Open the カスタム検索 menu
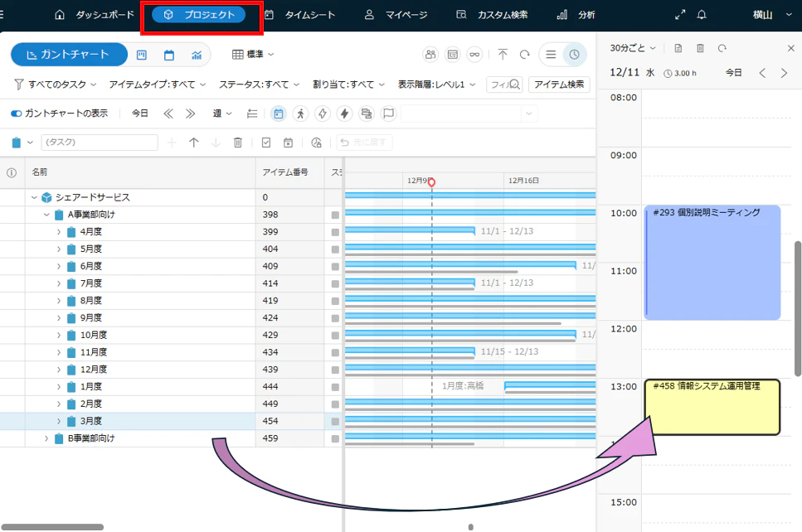 click(492, 15)
